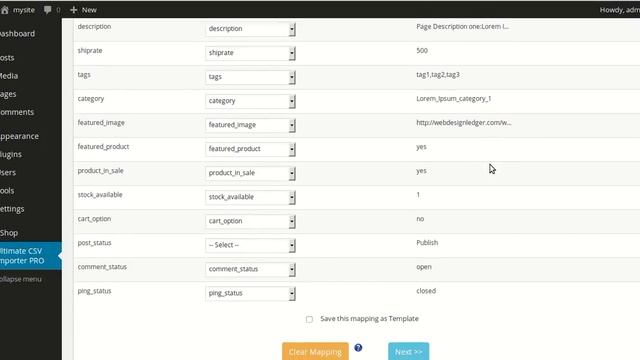Open Appearance in the sidebar menu
The image size is (640, 360).
pyautogui.click(x=19, y=136)
